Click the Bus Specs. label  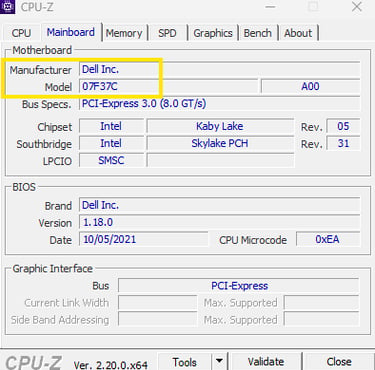pos(47,104)
